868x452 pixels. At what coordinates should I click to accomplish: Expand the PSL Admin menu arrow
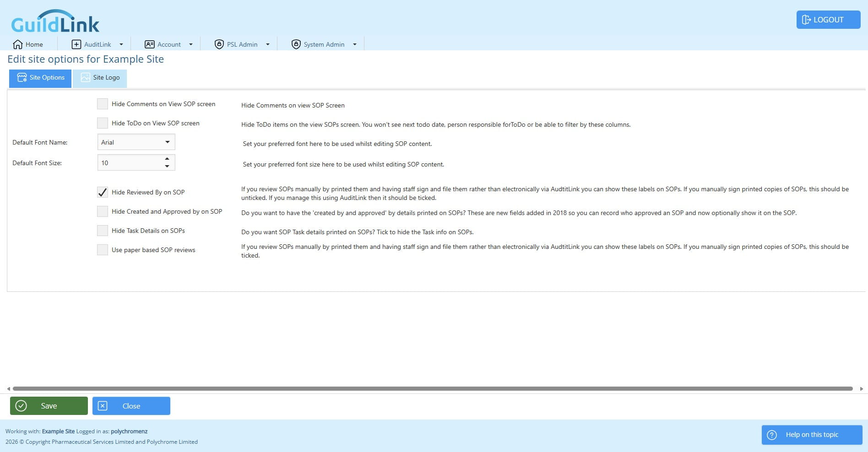tap(268, 44)
